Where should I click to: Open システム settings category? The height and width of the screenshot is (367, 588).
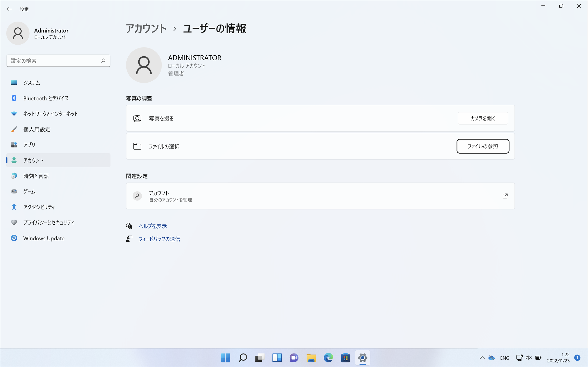(x=32, y=83)
